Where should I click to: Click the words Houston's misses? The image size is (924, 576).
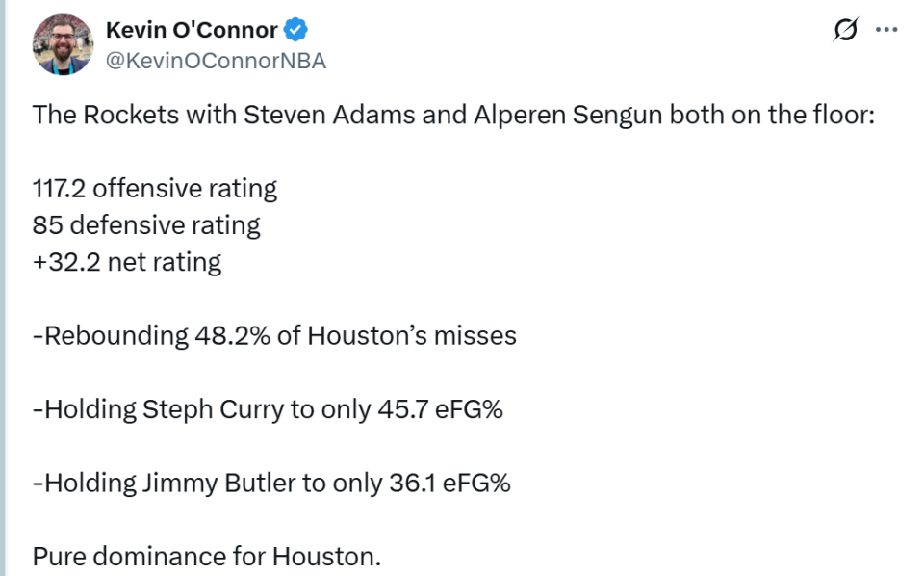pyautogui.click(x=411, y=336)
